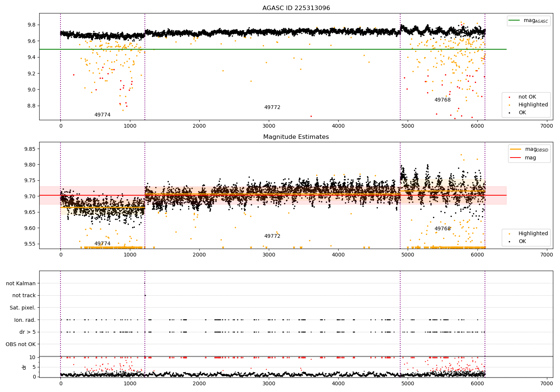Viewport: 560px width, 392px height.
Task: Select 49774 label in Magnitude Estimates plot
Action: [102, 244]
